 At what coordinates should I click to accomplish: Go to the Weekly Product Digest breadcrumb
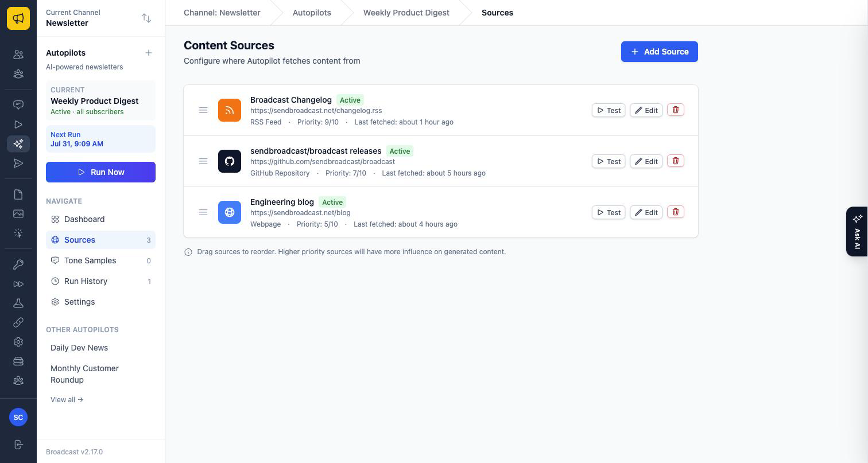[x=406, y=13]
